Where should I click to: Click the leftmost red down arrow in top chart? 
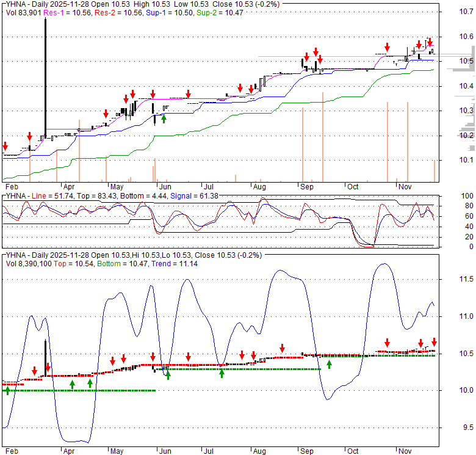click(5, 147)
